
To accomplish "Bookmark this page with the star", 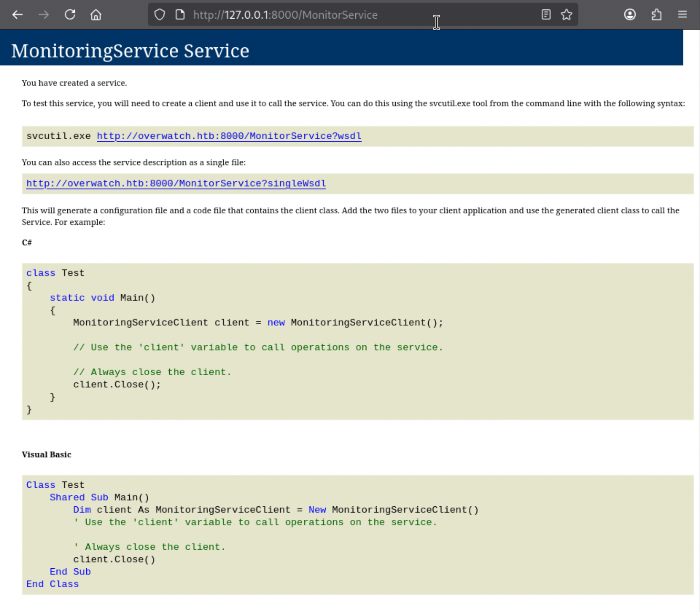I will click(x=566, y=15).
